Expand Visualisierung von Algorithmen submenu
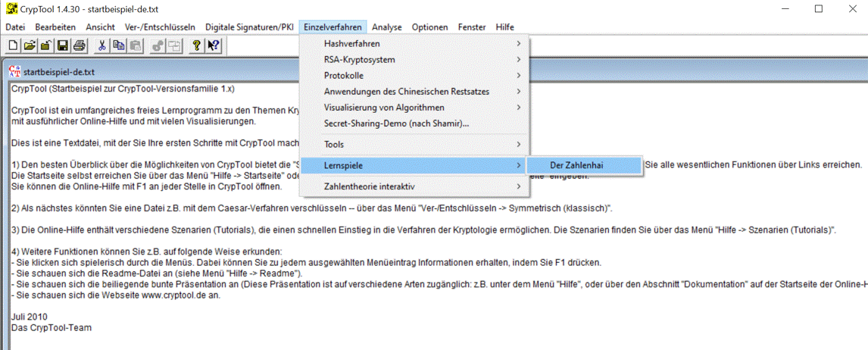This screenshot has height=350, width=868. 414,108
